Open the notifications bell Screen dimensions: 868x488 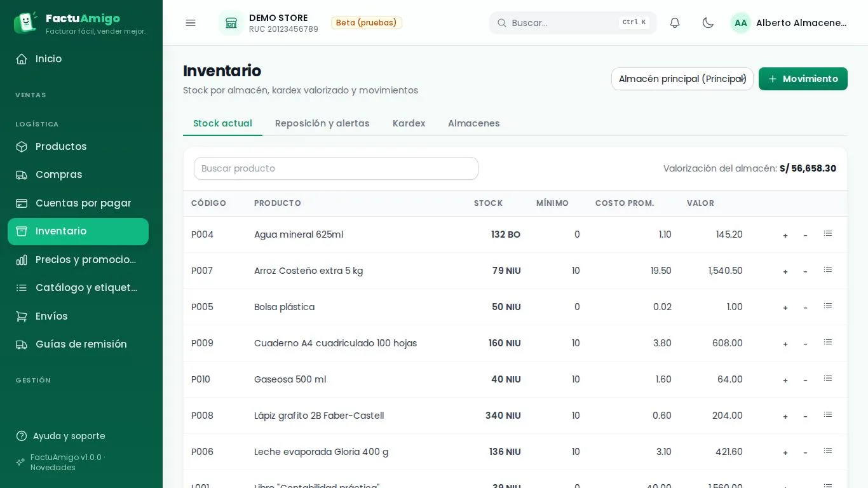coord(675,23)
